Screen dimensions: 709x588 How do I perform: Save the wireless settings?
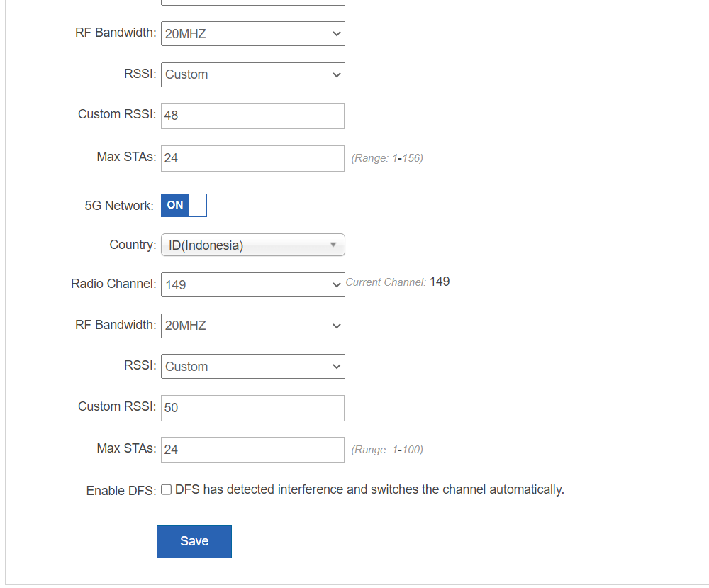(194, 541)
